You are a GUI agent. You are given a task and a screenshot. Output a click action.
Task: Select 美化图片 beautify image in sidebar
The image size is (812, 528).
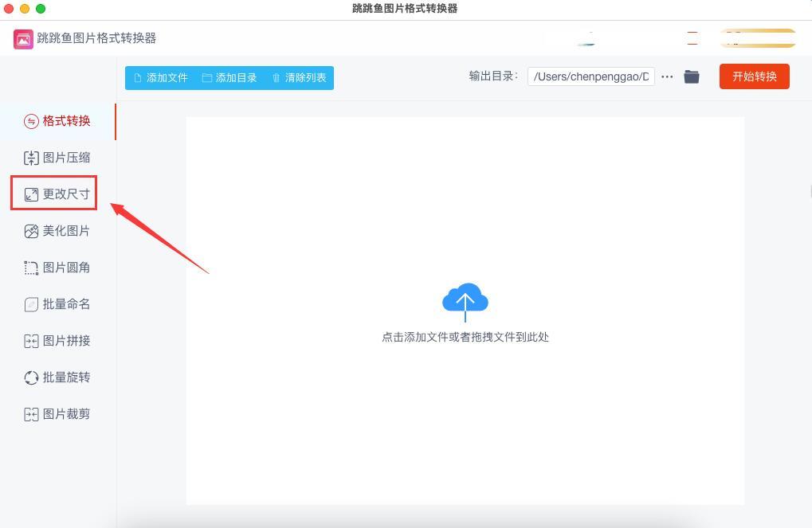click(57, 231)
